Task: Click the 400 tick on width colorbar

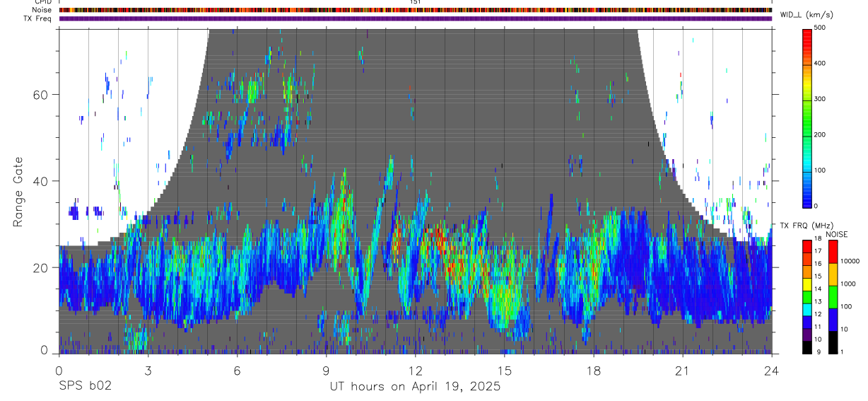Action: click(x=821, y=63)
